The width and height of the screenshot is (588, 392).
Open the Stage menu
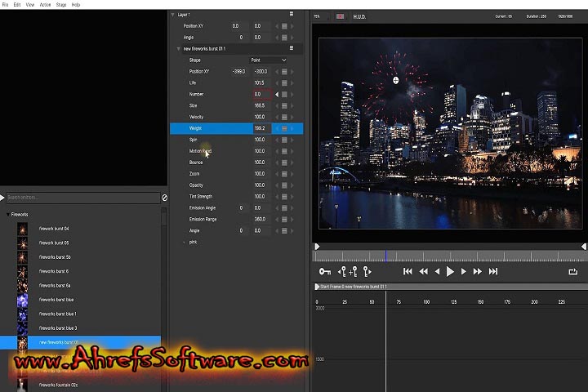61,5
